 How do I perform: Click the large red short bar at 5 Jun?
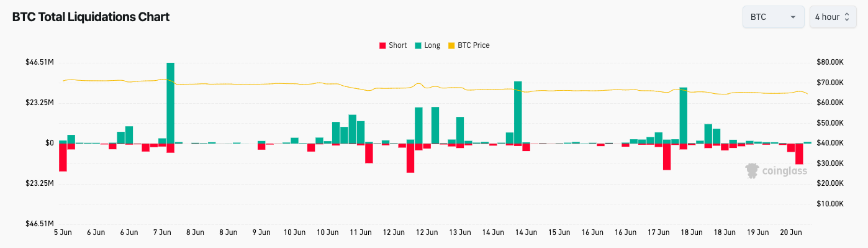(63, 157)
